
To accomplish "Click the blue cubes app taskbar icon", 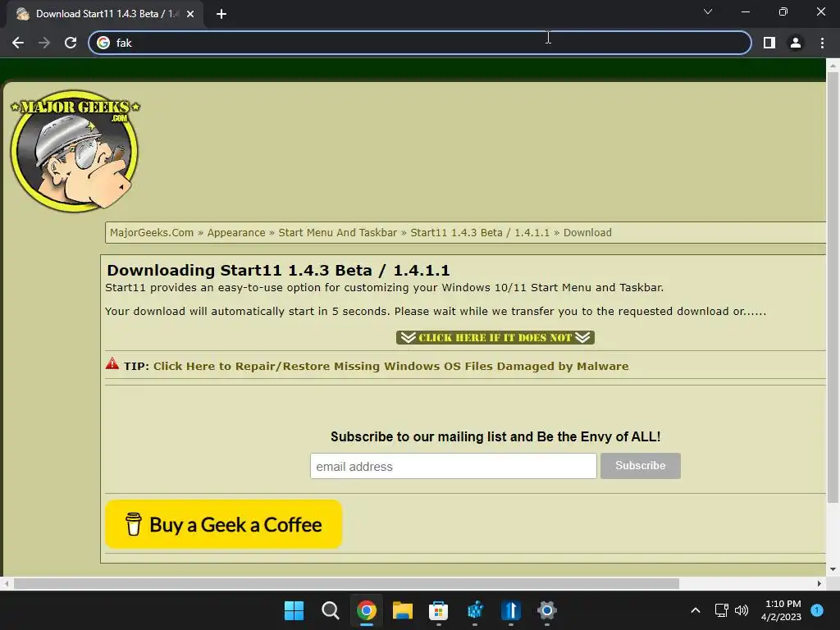I will point(475,610).
